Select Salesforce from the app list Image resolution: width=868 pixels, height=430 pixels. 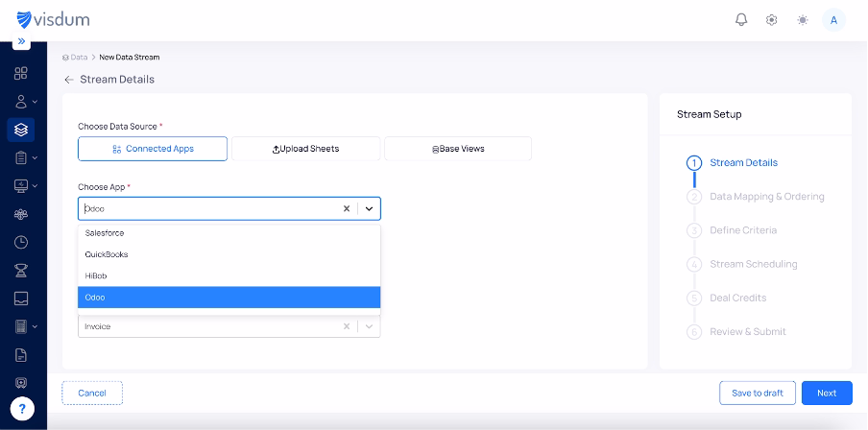(x=229, y=233)
